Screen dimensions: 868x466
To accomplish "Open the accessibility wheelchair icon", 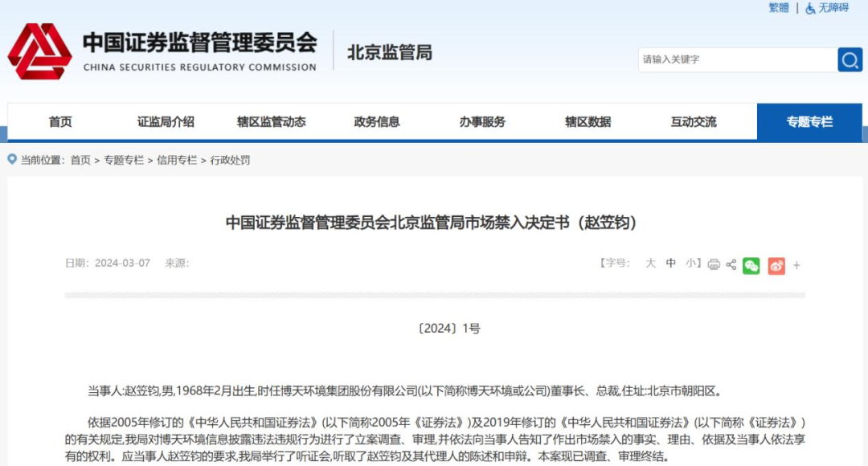I will coord(810,8).
